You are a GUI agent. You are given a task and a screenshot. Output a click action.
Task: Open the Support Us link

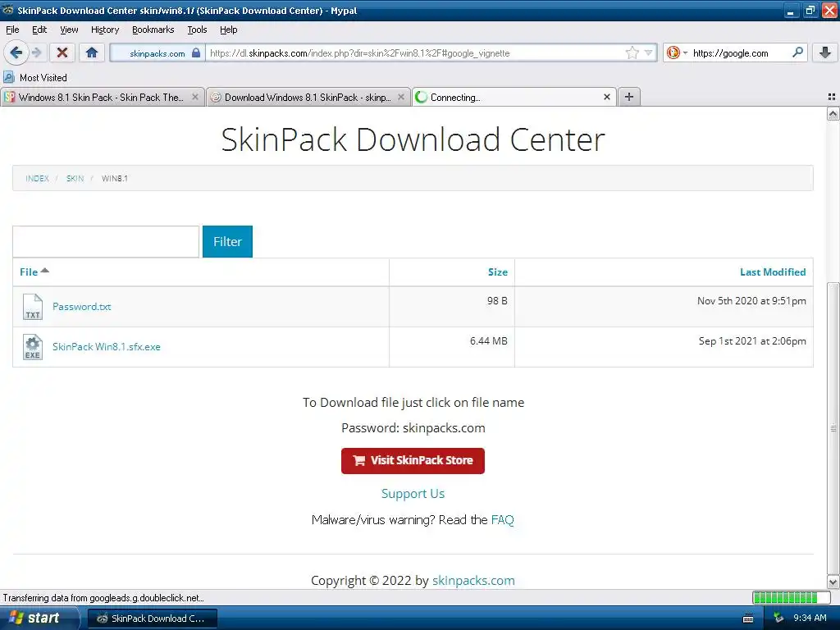click(x=413, y=493)
